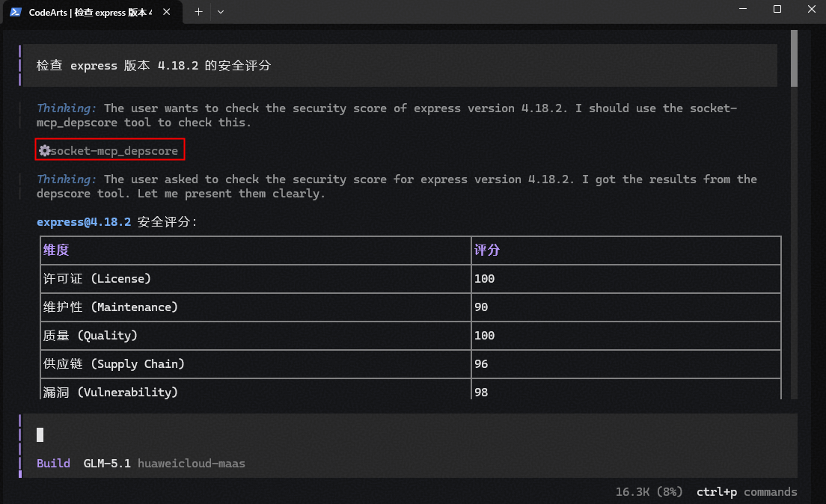This screenshot has height=504, width=826.
Task: Click the huaweicloud-maas provider label
Action: click(192, 464)
